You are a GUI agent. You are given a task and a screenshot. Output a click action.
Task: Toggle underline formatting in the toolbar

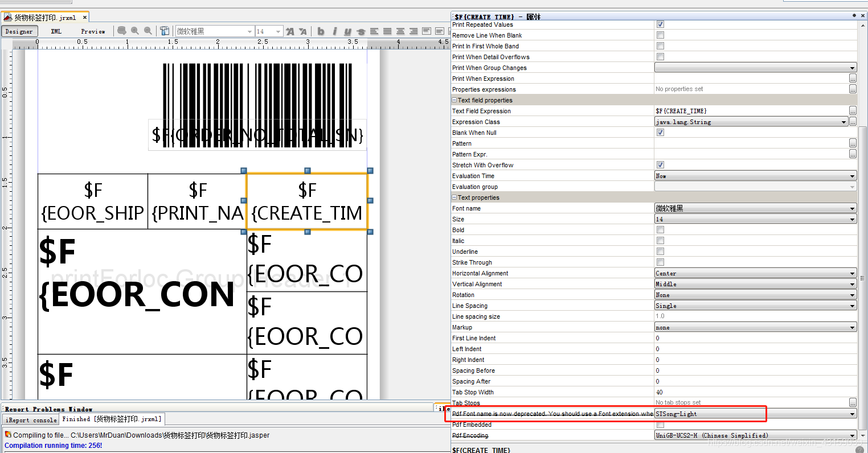(x=347, y=31)
